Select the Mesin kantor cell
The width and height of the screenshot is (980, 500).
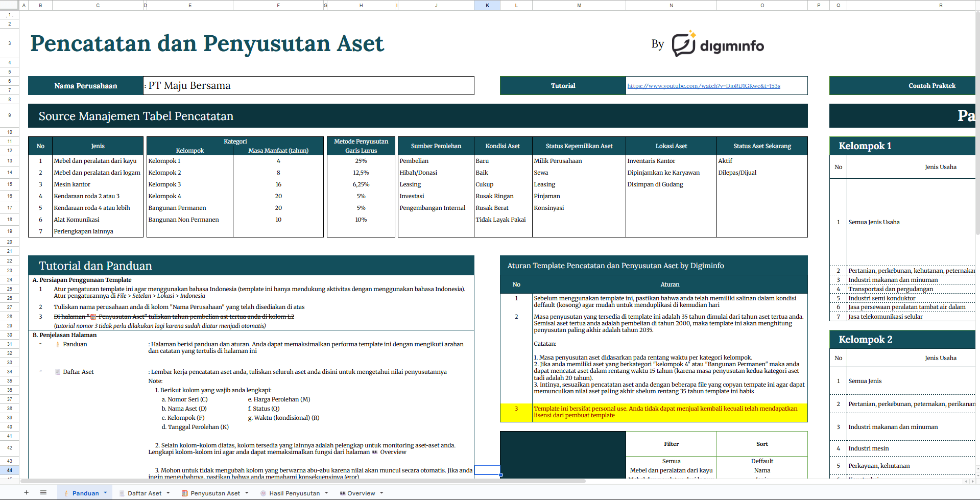(x=98, y=184)
